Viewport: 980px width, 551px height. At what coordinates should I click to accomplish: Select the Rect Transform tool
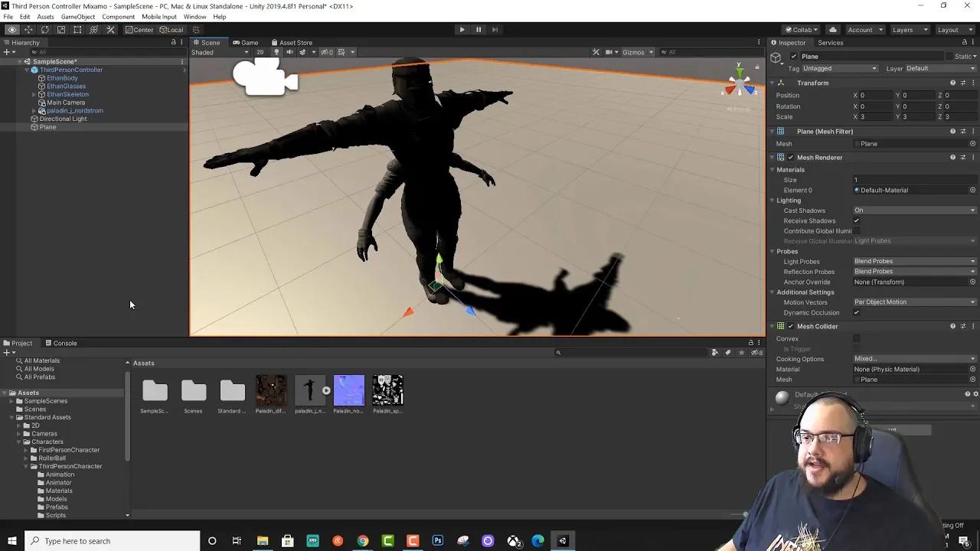click(x=77, y=29)
